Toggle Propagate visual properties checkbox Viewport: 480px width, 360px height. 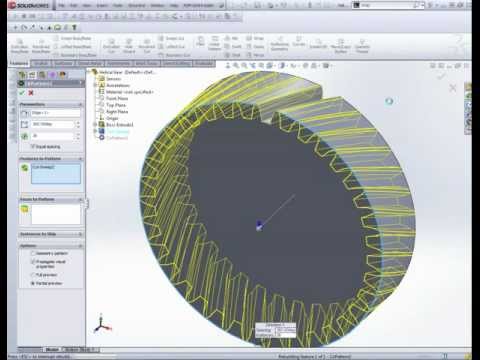pos(33,262)
